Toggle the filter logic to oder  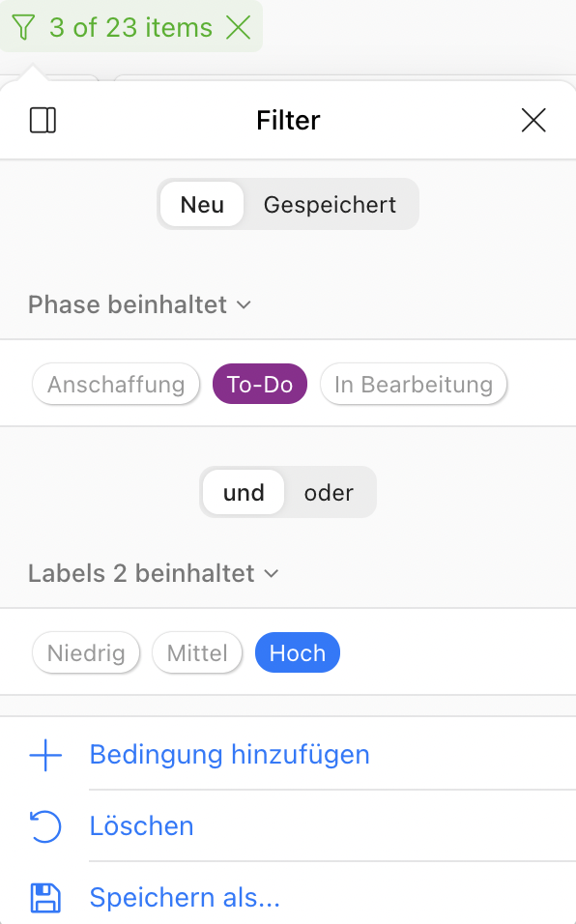329,492
